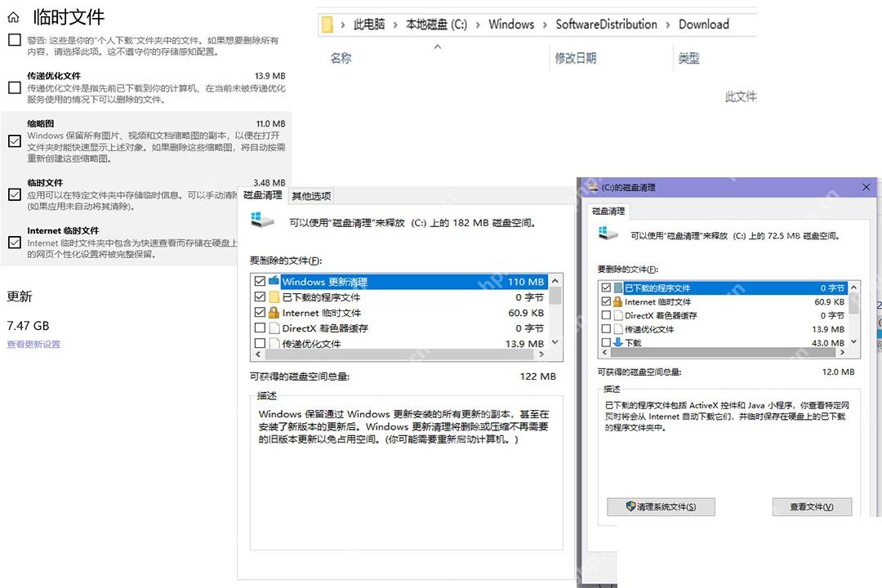Click left arrow of middle dialog horizontal scrollbar
Image resolution: width=882 pixels, height=588 pixels.
click(258, 354)
